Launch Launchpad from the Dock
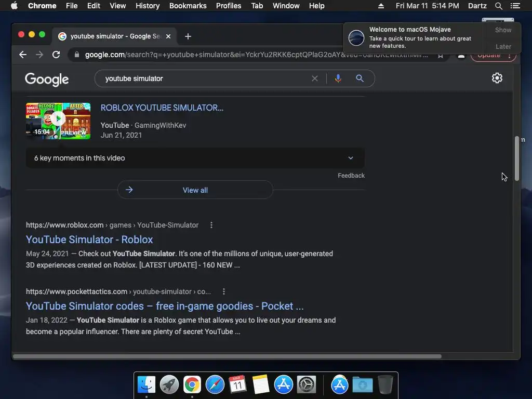The height and width of the screenshot is (399, 532). tap(169, 385)
